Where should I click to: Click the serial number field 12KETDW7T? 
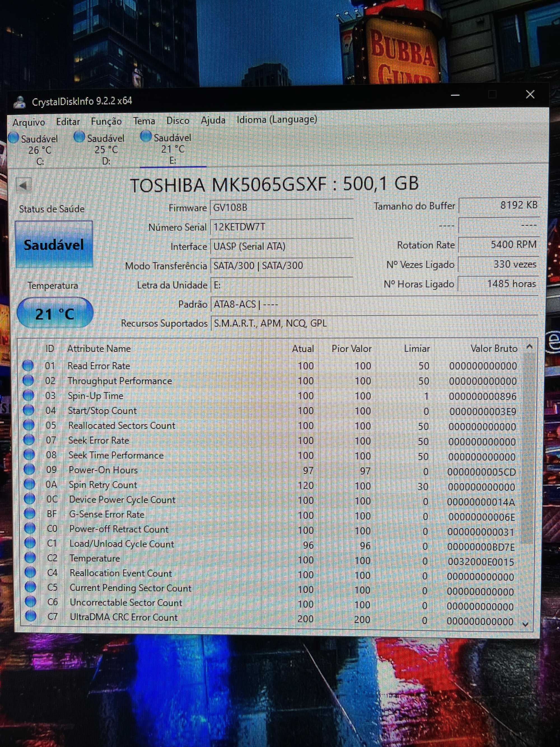(x=281, y=227)
